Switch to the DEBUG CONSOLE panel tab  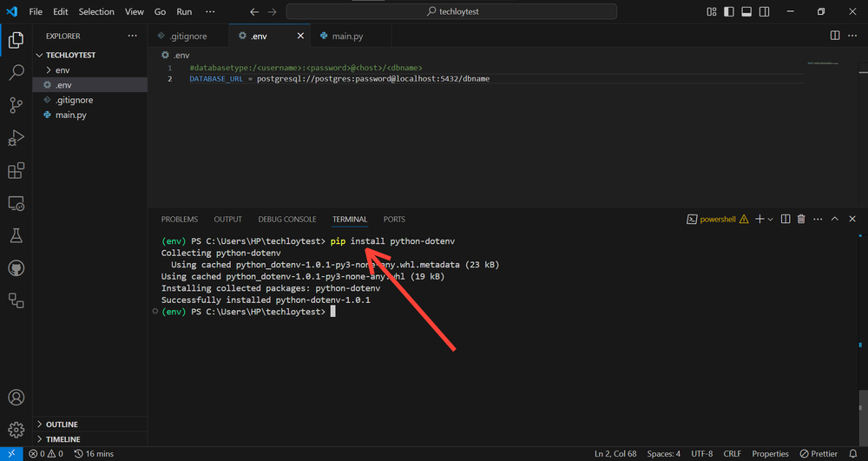(x=287, y=220)
